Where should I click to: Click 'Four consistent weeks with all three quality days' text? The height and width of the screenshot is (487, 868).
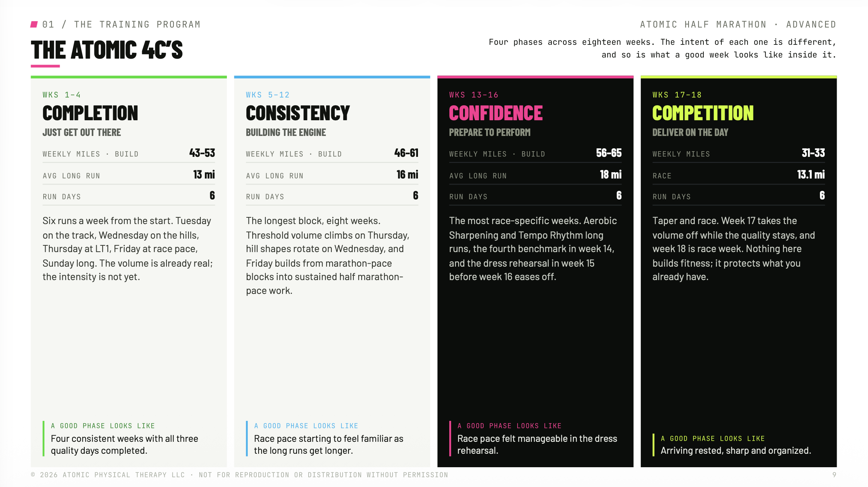[x=125, y=444]
